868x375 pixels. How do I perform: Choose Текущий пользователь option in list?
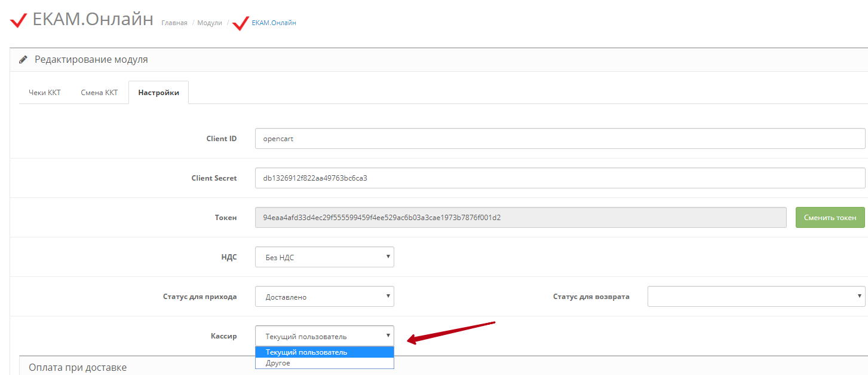(324, 352)
